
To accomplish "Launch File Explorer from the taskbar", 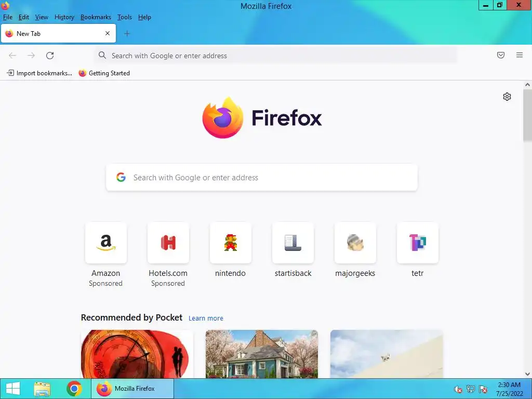I will 42,389.
